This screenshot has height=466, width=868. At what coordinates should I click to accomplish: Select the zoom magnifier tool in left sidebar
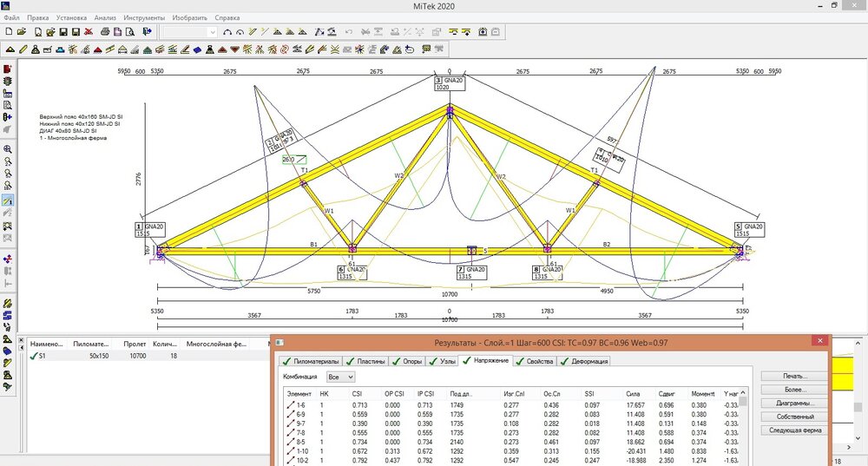tap(8, 149)
